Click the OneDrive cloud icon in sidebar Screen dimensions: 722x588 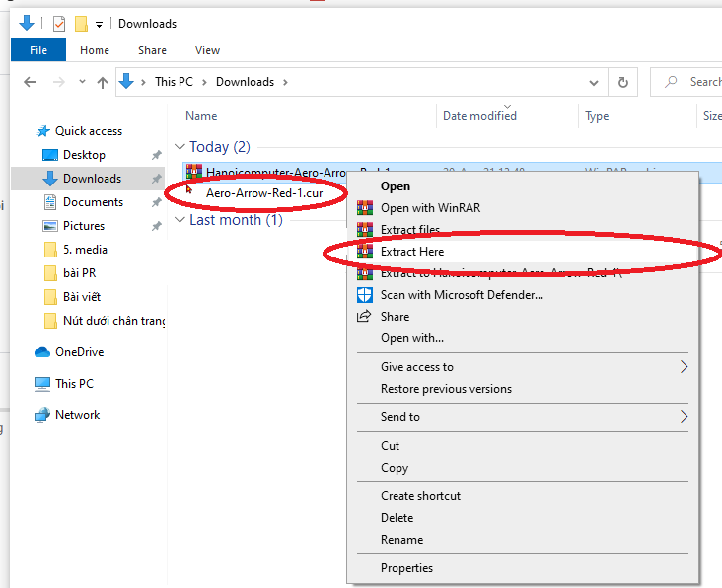(42, 352)
